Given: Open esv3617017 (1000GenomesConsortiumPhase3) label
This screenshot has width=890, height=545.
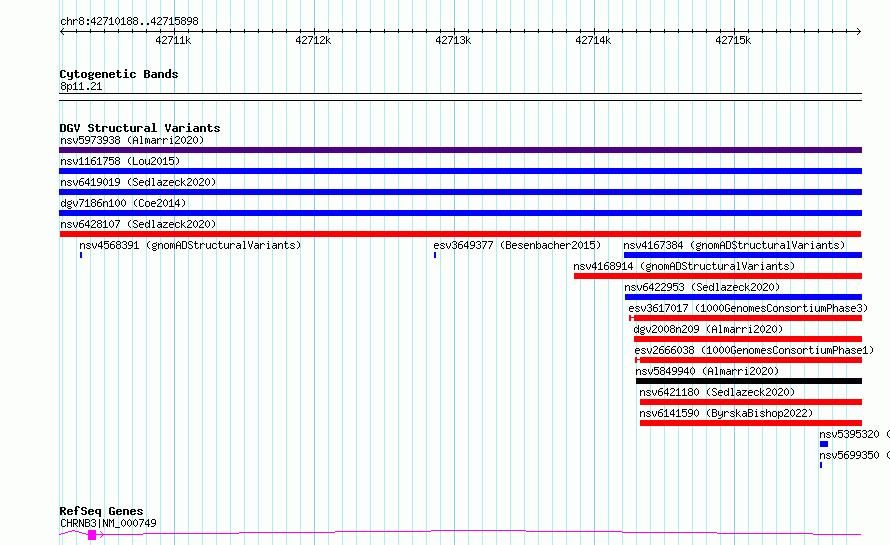Looking at the screenshot, I should click(748, 308).
